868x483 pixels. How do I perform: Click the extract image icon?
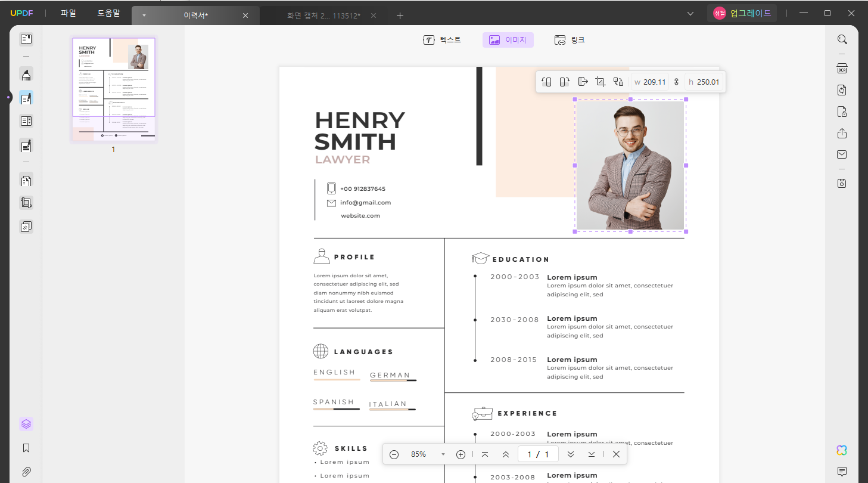coord(583,82)
